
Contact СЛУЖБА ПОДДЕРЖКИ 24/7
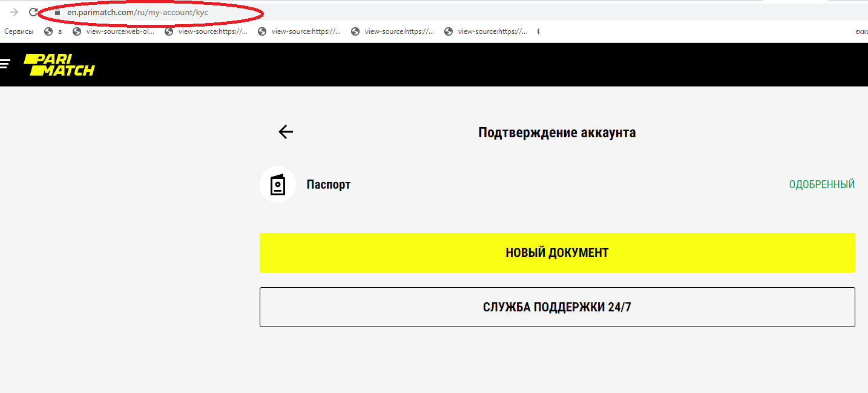557,307
